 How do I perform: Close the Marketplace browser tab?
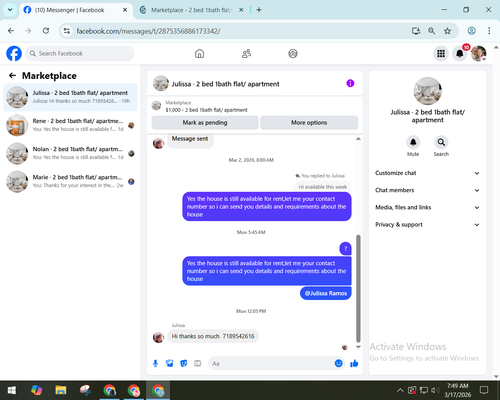241,10
